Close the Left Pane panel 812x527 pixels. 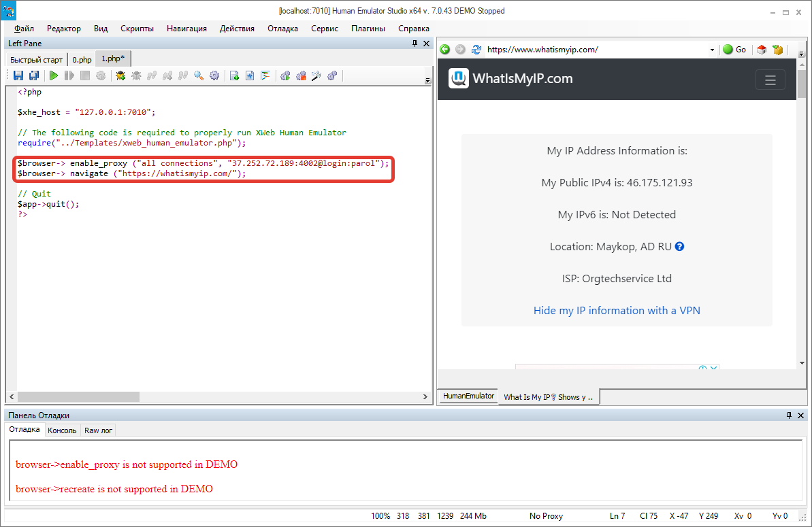coord(427,44)
